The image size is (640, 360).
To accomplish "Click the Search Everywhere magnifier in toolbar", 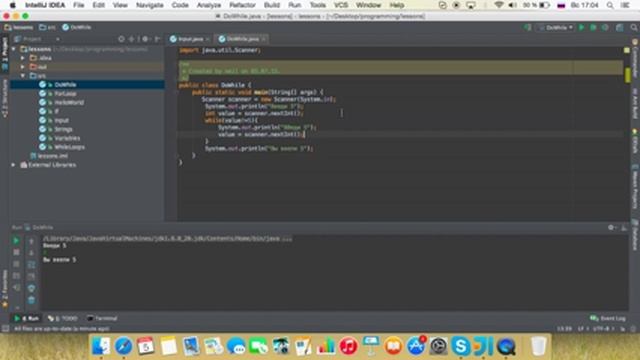I will (x=634, y=27).
